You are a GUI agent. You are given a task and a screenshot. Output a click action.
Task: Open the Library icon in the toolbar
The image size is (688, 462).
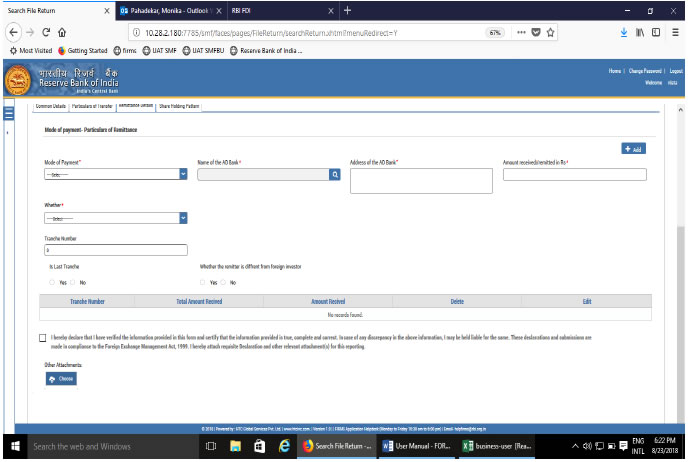[640, 32]
